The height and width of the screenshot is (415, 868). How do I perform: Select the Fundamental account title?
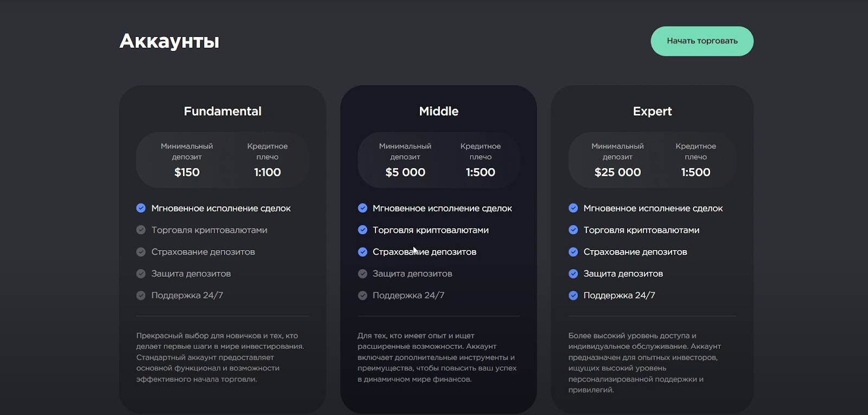tap(222, 111)
